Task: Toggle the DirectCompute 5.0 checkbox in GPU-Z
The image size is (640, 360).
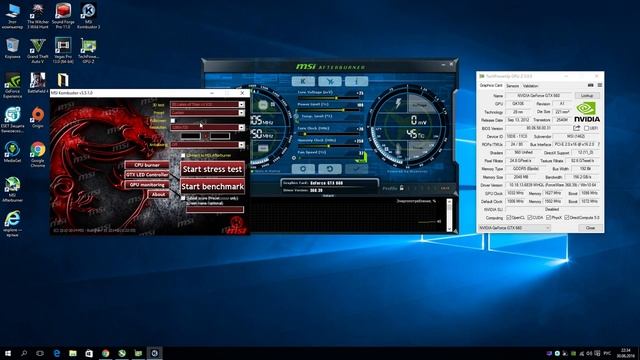Action: 567,218
